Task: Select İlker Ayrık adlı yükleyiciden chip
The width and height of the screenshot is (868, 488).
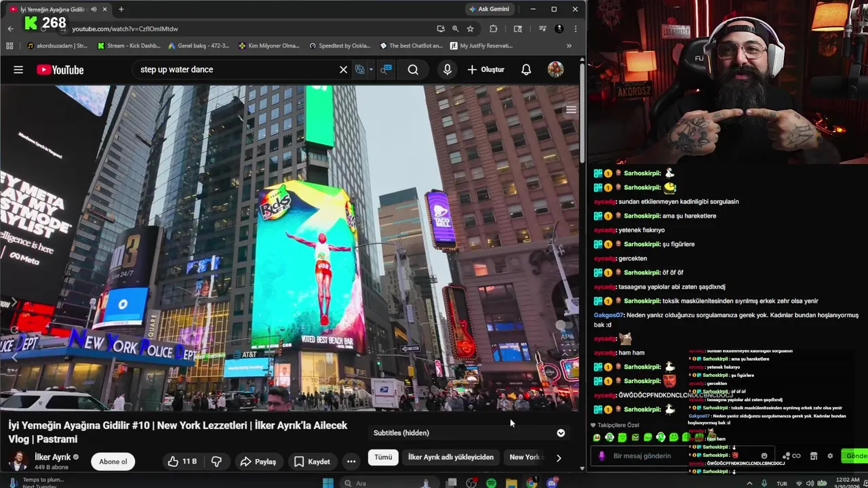Action: [x=451, y=457]
